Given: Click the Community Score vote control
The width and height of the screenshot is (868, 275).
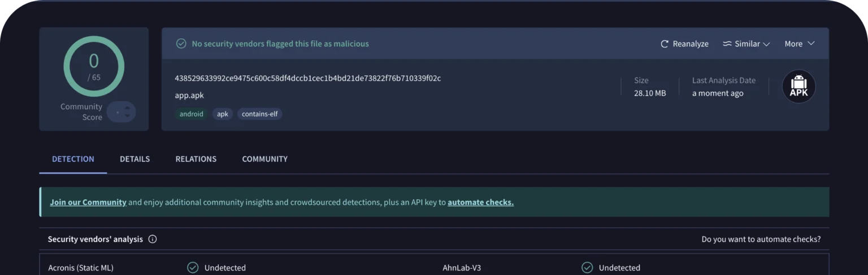Looking at the screenshot, I should click(121, 112).
